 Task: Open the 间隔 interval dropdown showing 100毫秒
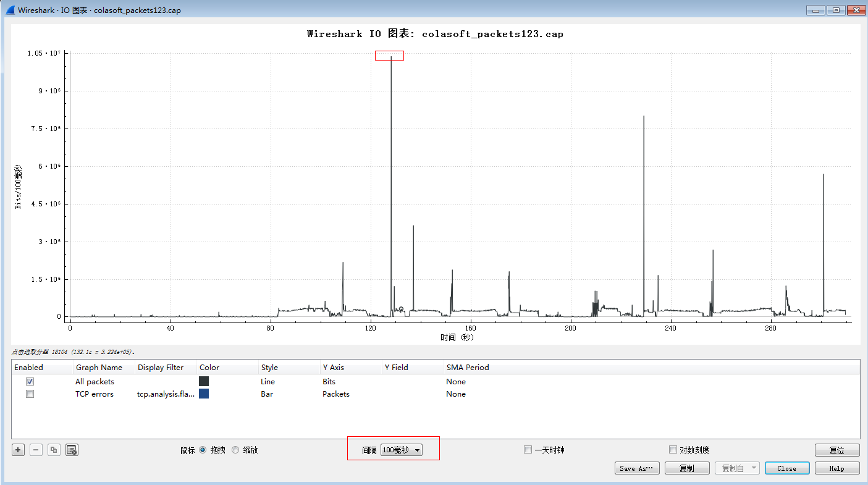401,450
